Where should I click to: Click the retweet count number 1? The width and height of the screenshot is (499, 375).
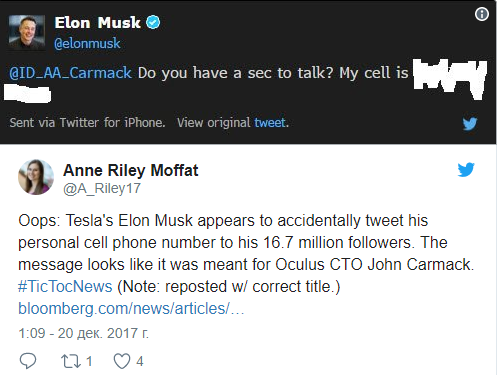pos(89,361)
